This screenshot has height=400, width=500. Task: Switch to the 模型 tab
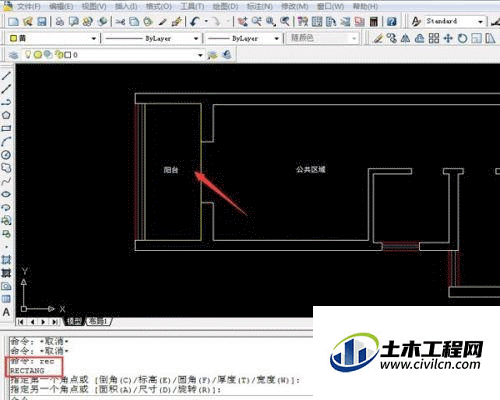tap(74, 321)
